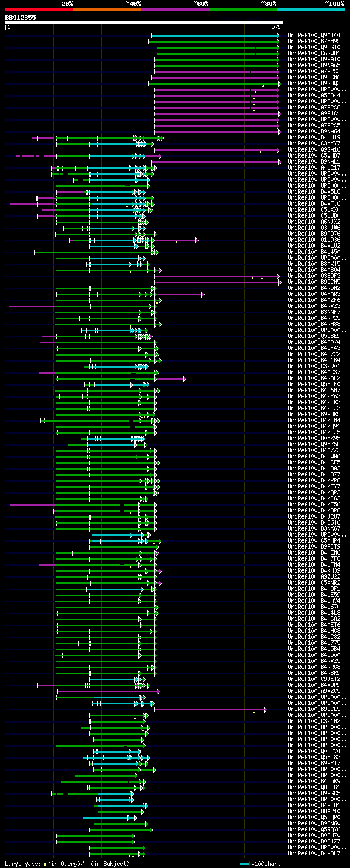Select label UniRef100_A9V2C5
This screenshot has width=350, height=868.
[x=314, y=691]
